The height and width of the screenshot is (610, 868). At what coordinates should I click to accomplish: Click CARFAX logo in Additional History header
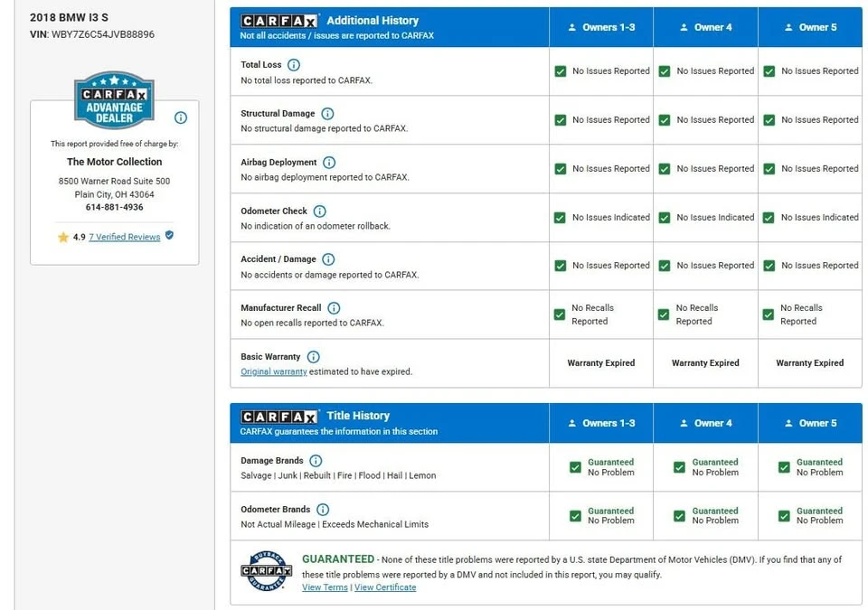click(279, 21)
